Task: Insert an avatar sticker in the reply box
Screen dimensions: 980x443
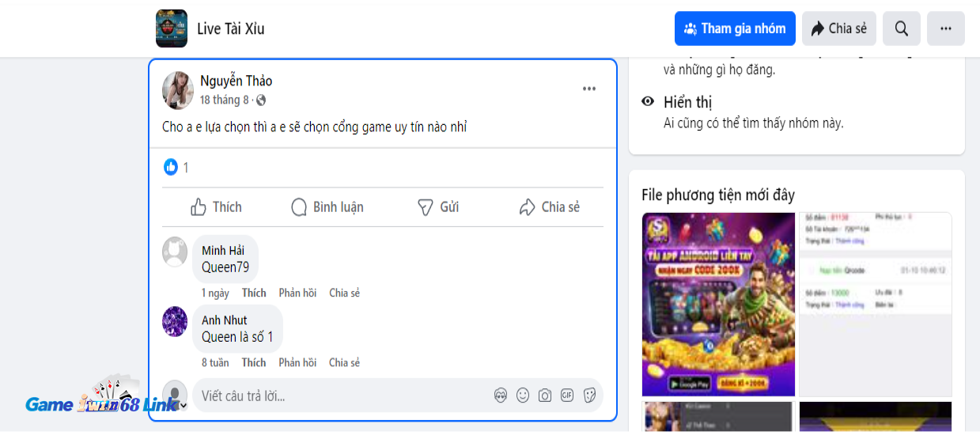Action: [500, 396]
